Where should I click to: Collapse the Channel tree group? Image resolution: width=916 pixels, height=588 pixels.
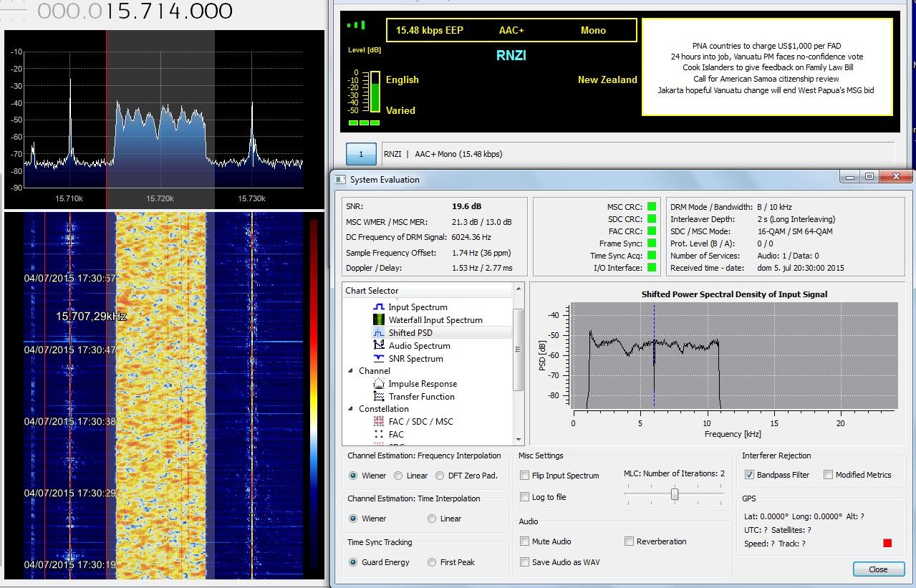click(x=351, y=371)
